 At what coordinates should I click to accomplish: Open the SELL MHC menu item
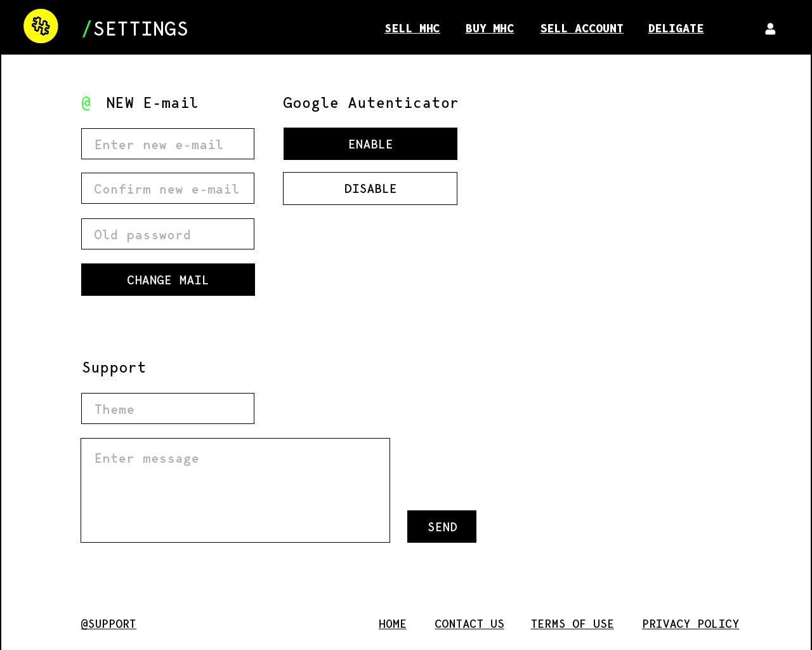412,29
